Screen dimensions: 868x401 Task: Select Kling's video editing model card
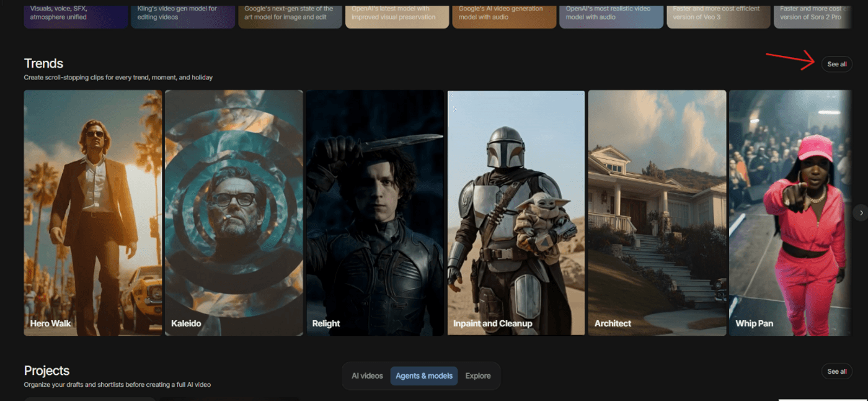click(183, 15)
